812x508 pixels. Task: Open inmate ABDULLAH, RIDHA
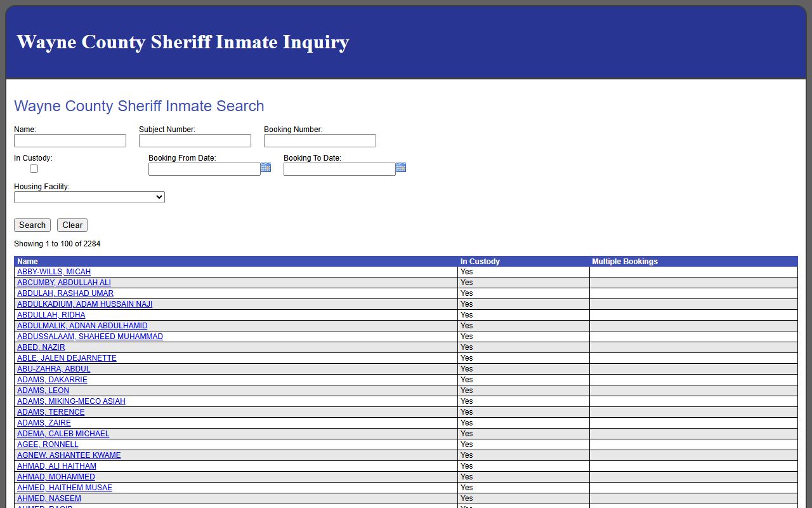pyautogui.click(x=51, y=315)
